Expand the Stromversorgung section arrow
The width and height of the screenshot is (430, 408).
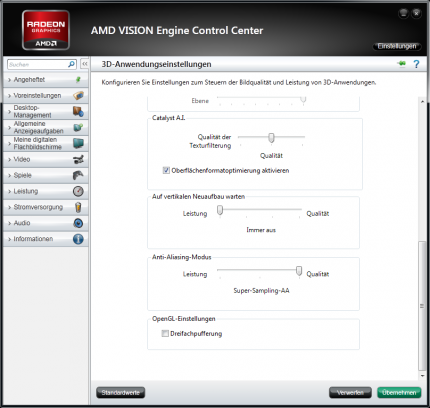click(x=9, y=207)
